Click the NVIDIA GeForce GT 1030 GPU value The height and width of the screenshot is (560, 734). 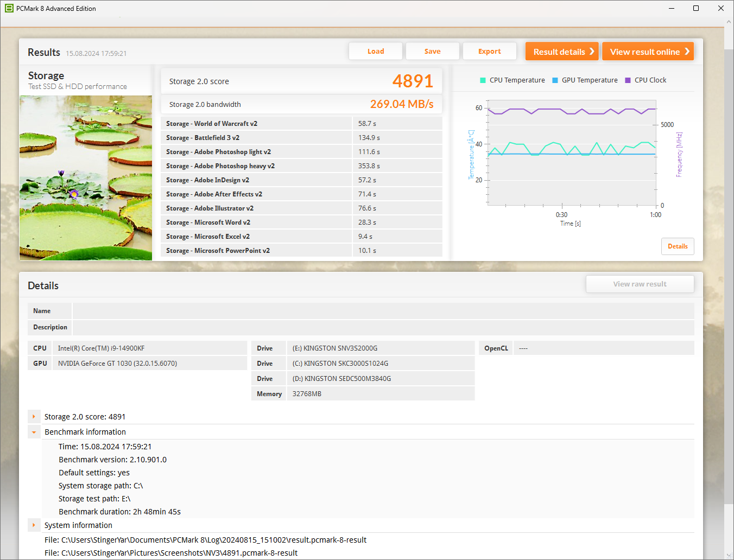tap(118, 364)
